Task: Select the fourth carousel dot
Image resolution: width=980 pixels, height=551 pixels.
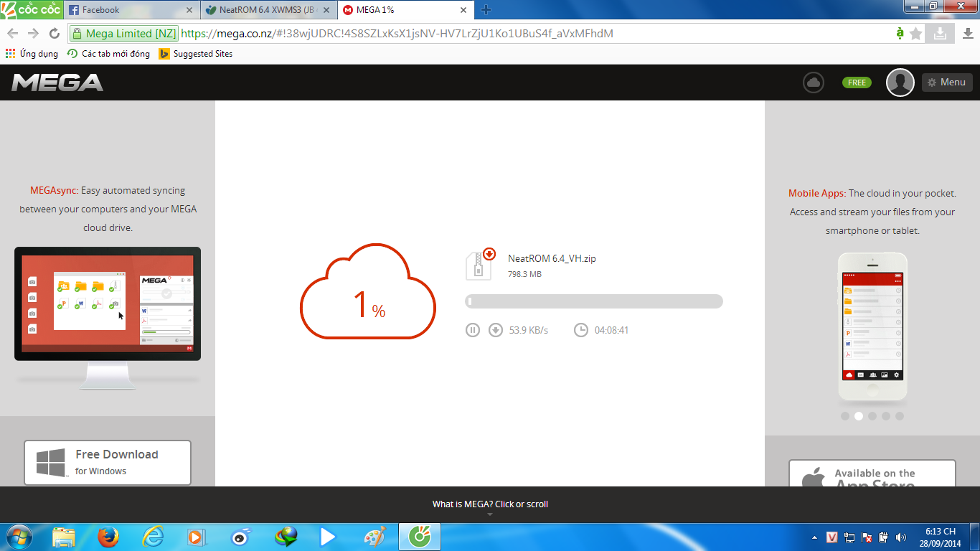Action: [886, 416]
